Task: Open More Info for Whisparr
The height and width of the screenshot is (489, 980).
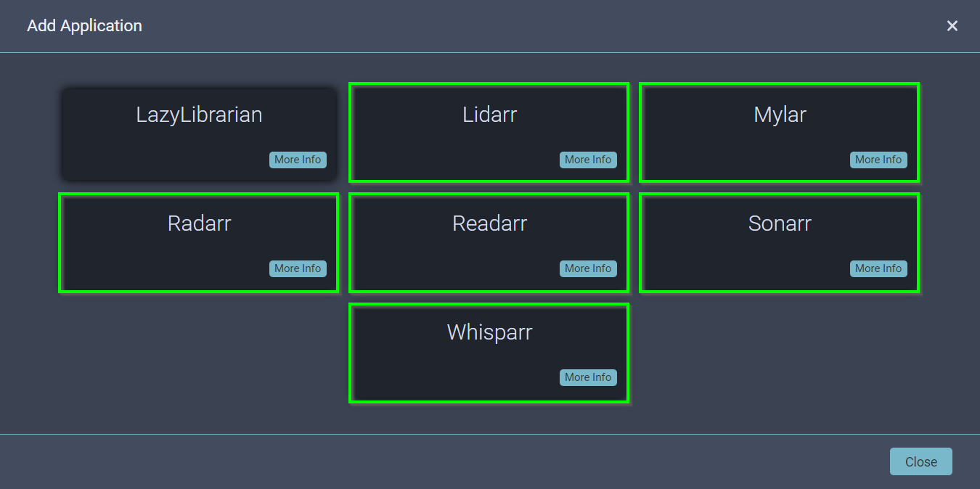Action: (588, 377)
